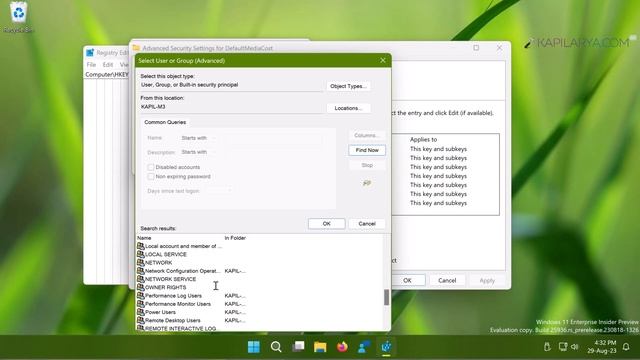Select 'Network Configuration Operat...' row

192,271
